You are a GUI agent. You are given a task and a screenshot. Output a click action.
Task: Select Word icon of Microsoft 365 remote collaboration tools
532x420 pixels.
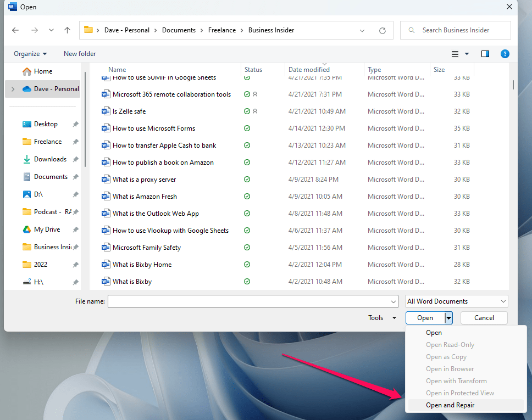(x=106, y=94)
